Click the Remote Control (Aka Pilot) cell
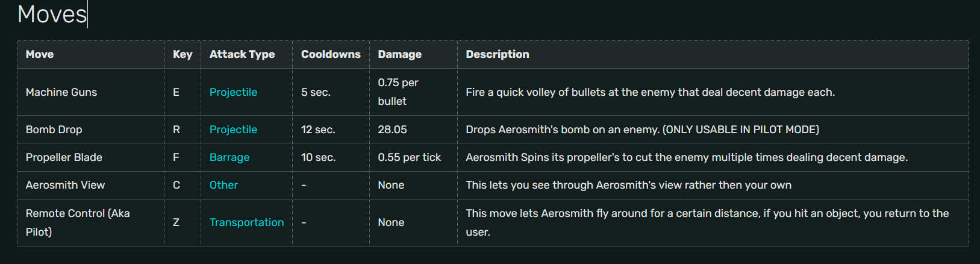This screenshot has width=980, height=264. 78,222
